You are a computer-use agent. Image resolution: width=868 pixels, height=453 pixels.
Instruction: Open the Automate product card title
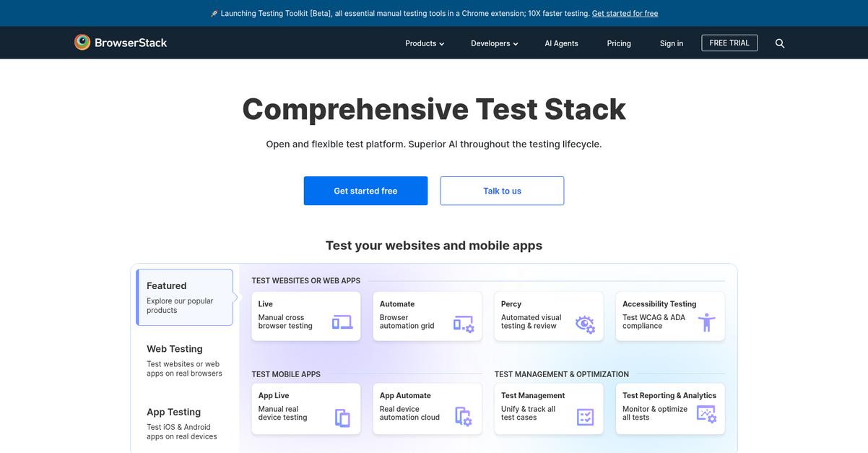click(x=397, y=304)
